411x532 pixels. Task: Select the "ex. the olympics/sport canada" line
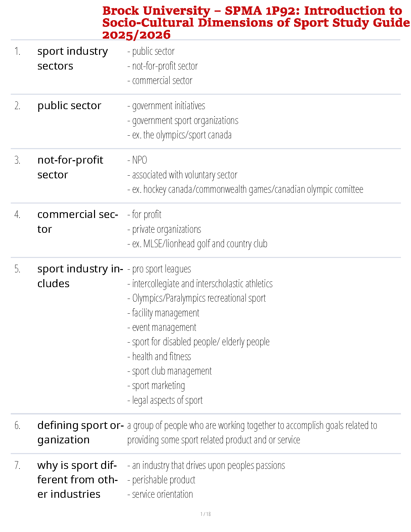(x=180, y=135)
